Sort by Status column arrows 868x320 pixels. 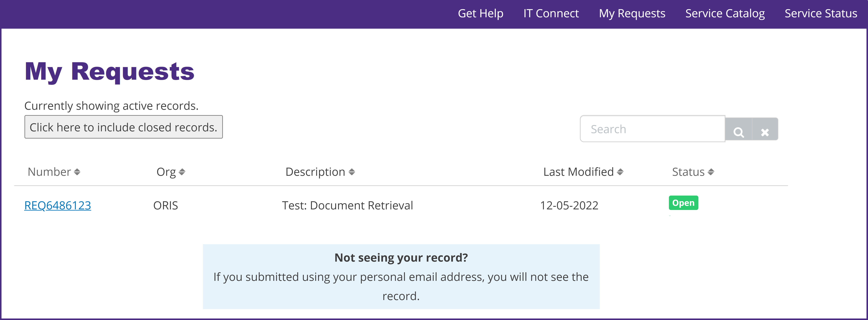coord(711,172)
